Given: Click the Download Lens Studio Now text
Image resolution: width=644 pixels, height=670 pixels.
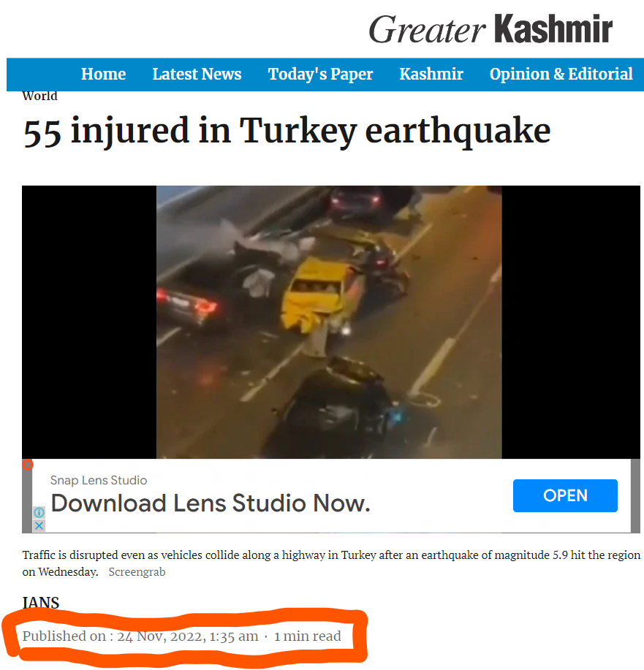Looking at the screenshot, I should tap(211, 503).
